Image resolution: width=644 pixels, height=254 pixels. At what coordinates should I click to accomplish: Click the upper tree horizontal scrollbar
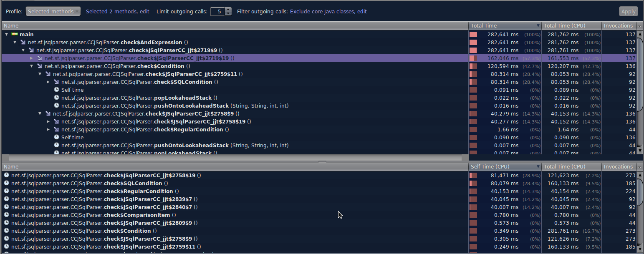click(x=235, y=158)
